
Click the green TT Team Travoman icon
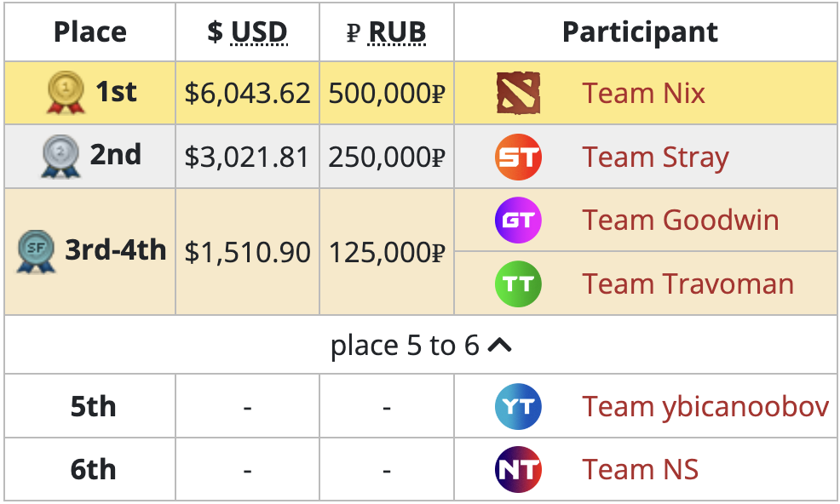(518, 283)
